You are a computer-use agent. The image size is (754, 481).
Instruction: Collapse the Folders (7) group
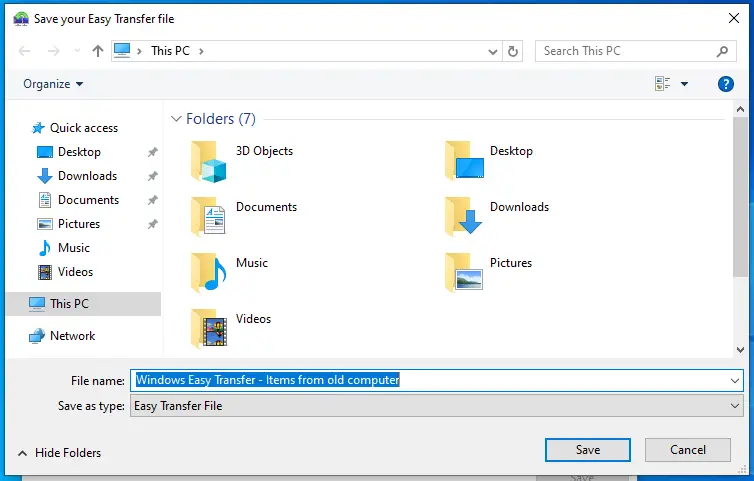coord(176,119)
